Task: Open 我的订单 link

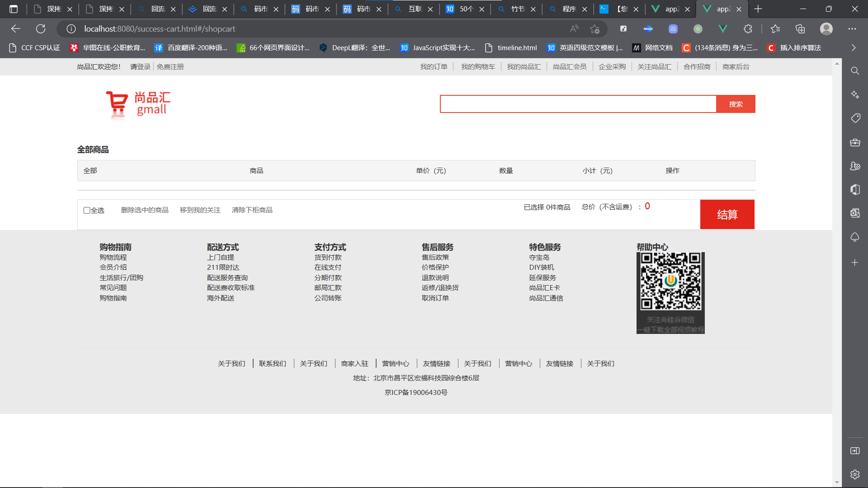Action: pos(434,67)
